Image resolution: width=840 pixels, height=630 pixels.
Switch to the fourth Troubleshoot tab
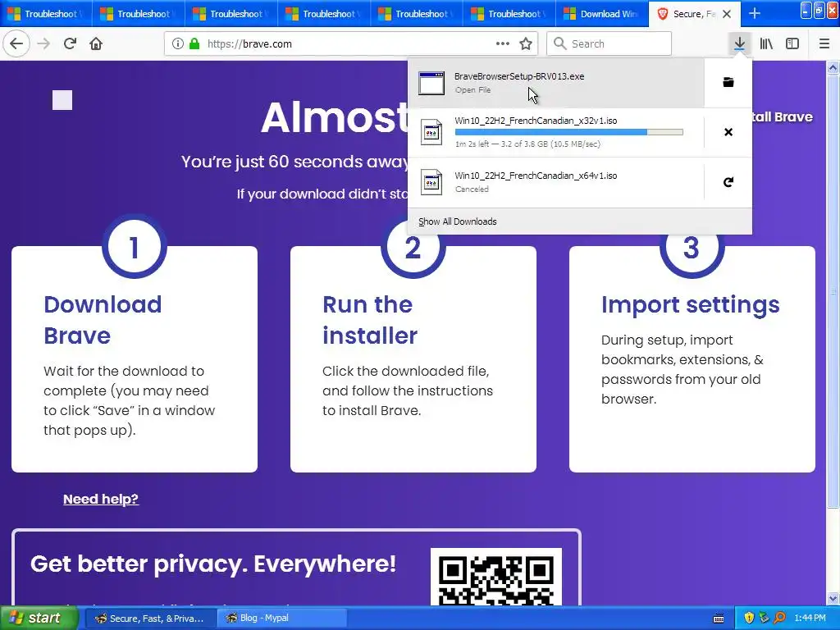(324, 14)
